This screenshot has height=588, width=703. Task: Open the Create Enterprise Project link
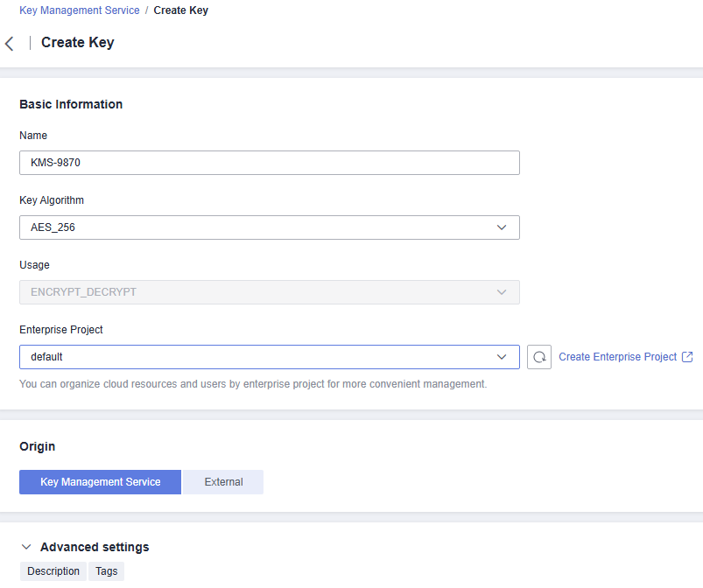tap(617, 357)
